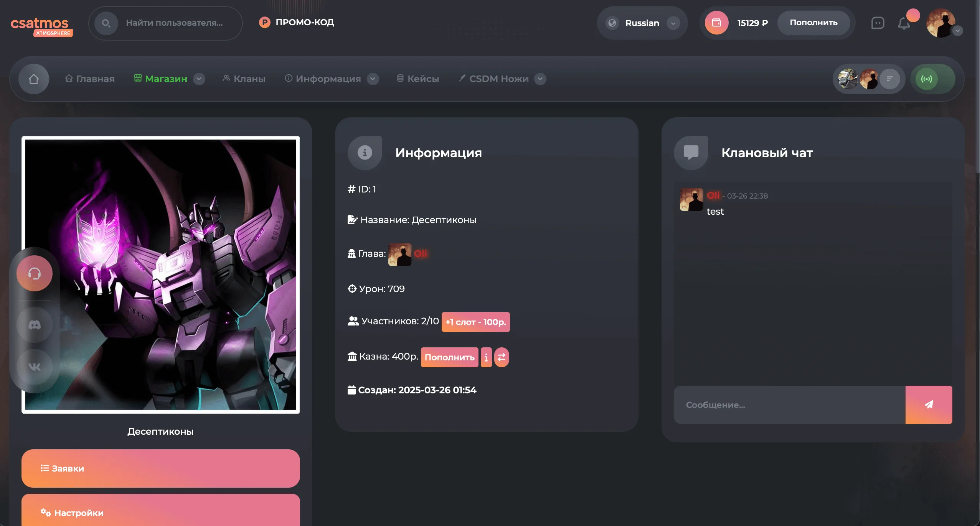Open the Discord sidebar icon
The height and width of the screenshot is (526, 980).
click(x=35, y=325)
